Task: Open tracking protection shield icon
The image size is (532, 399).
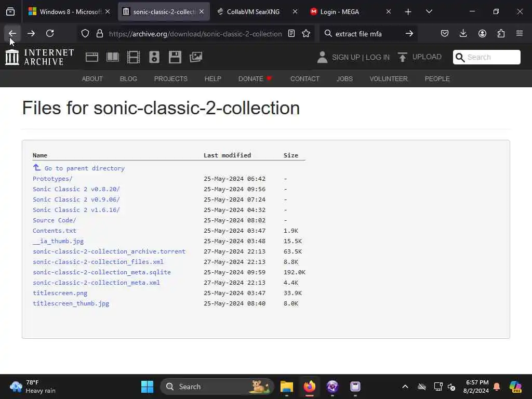Action: (85, 33)
